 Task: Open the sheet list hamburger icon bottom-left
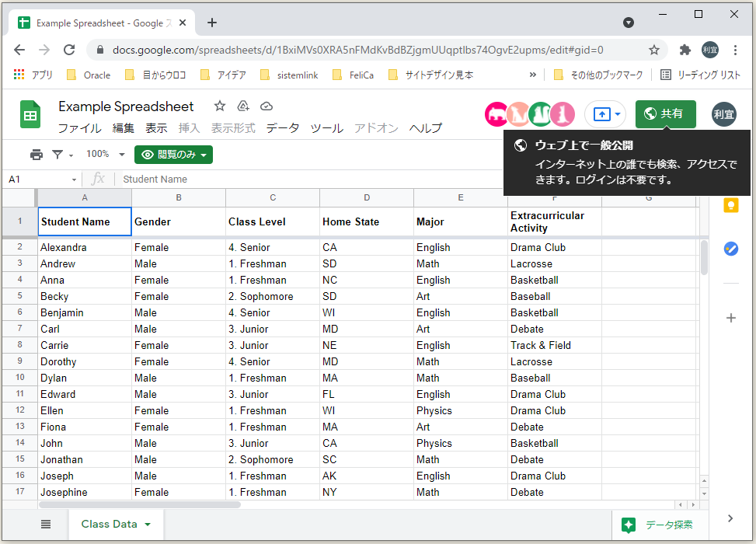(x=46, y=523)
